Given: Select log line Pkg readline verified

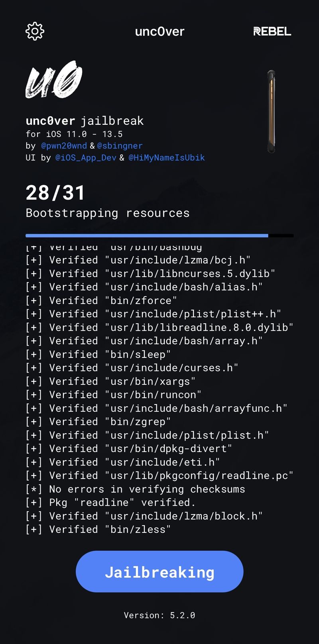Looking at the screenshot, I should click(x=110, y=503).
